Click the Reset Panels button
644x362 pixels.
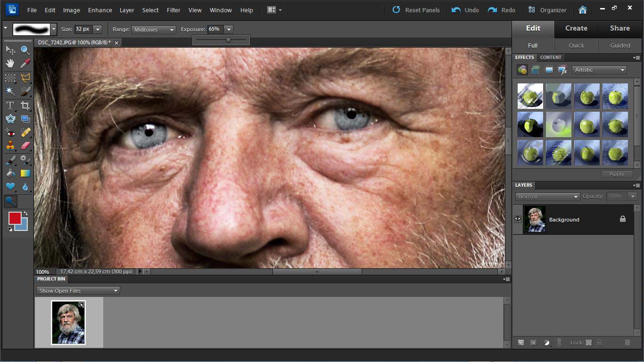[416, 10]
